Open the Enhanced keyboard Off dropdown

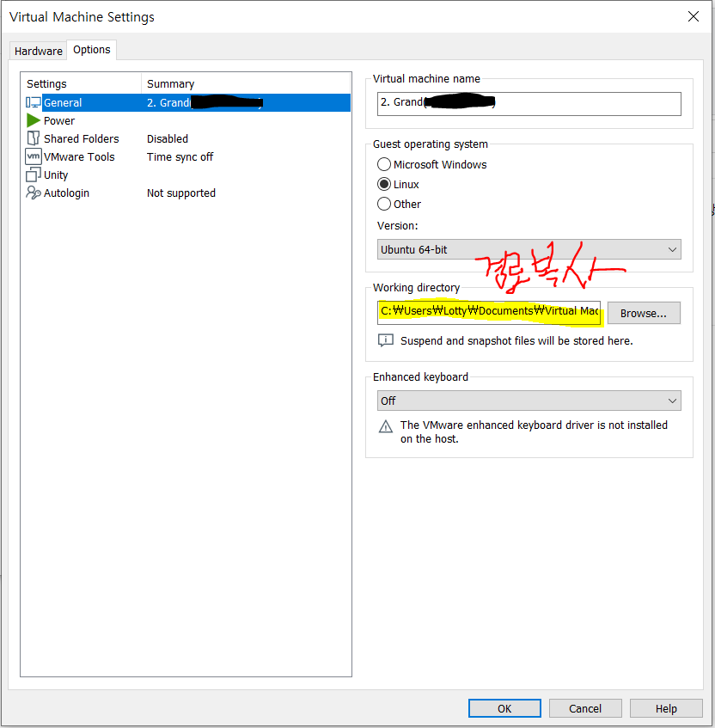(x=529, y=401)
